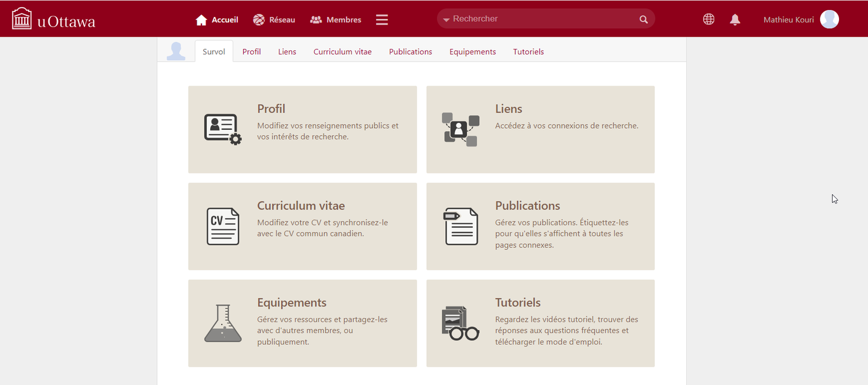Open the Liens card title
This screenshot has height=385, width=868.
508,109
